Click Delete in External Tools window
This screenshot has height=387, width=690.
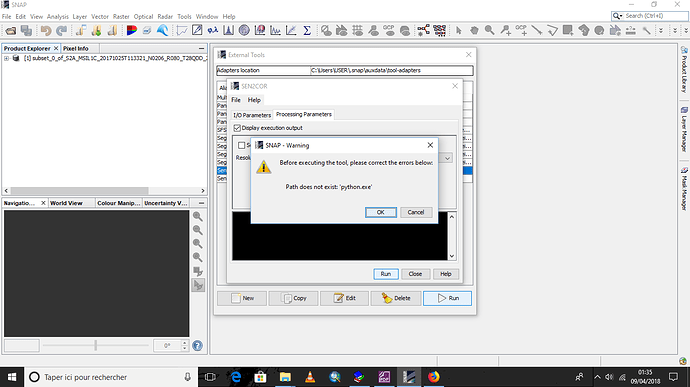point(396,298)
